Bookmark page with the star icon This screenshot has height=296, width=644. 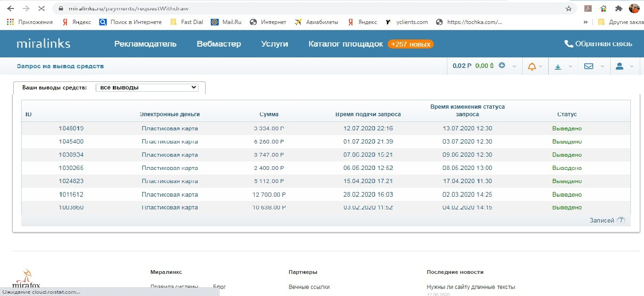pos(569,8)
